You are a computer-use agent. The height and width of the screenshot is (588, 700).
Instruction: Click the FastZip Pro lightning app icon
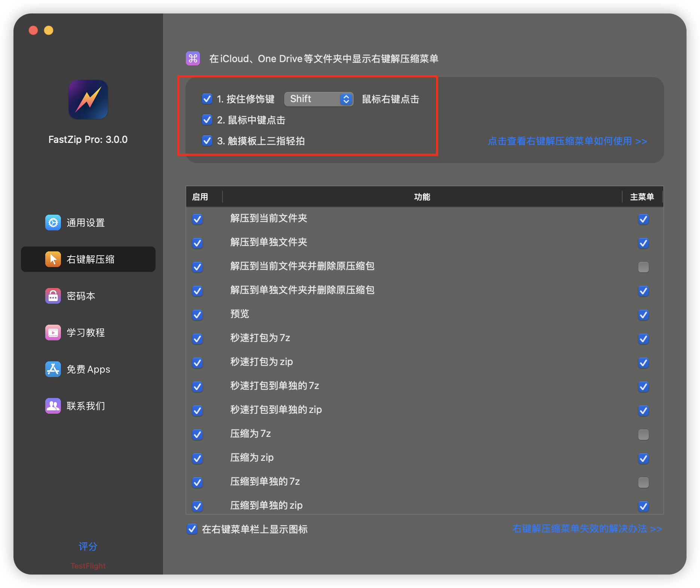pyautogui.click(x=88, y=99)
